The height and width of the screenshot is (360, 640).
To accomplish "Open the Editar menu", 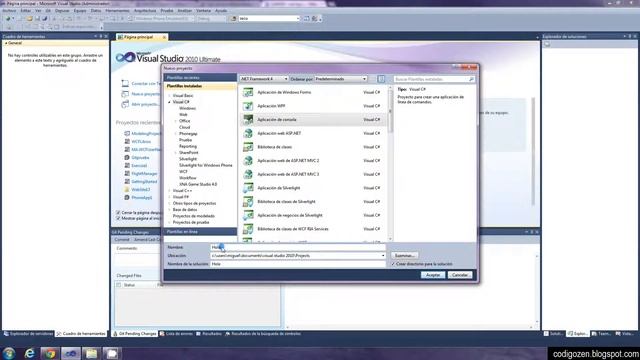I will 26,11.
